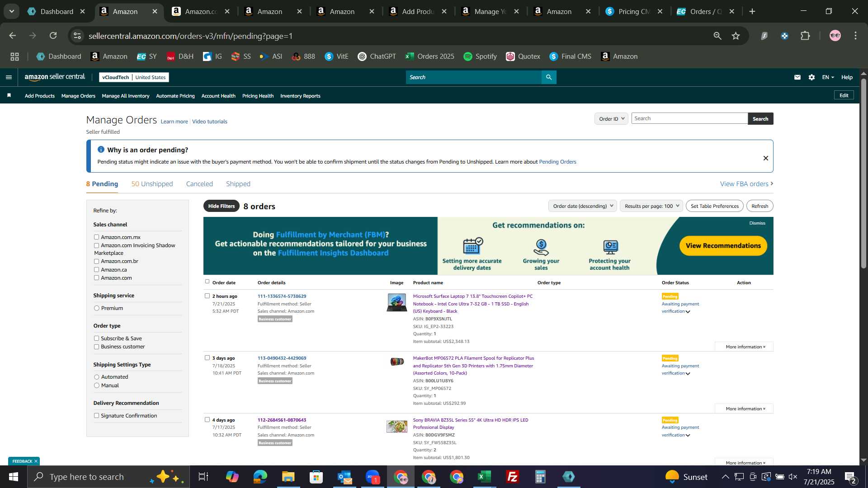
Task: Open File Explorer from the taskbar
Action: (x=288, y=477)
